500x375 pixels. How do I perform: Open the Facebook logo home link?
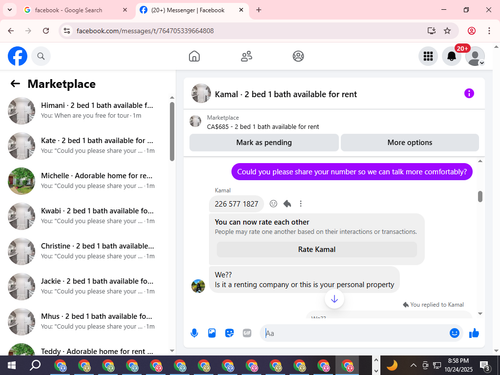(17, 56)
